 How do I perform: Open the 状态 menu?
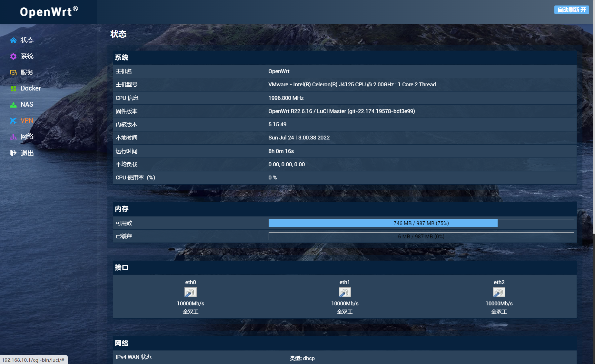tap(27, 40)
